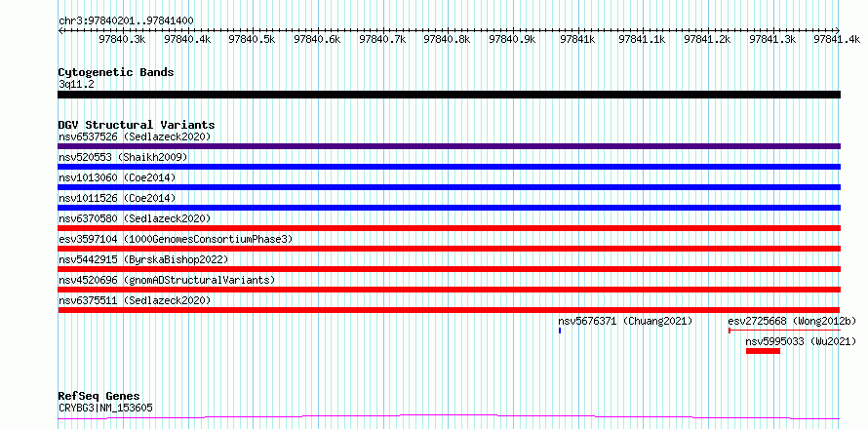
Task: Click nsv5442915 (ByrskaBishop2022) variant label
Action: pyautogui.click(x=143, y=259)
